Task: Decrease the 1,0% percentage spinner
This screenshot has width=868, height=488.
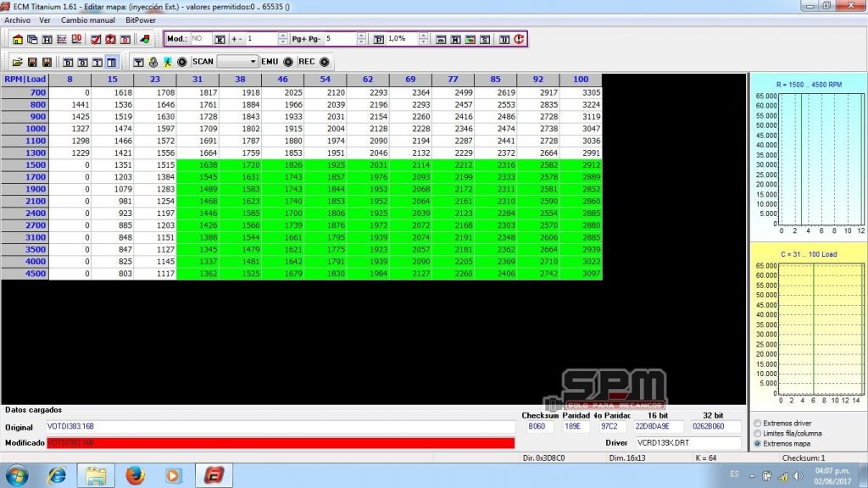Action: (424, 42)
